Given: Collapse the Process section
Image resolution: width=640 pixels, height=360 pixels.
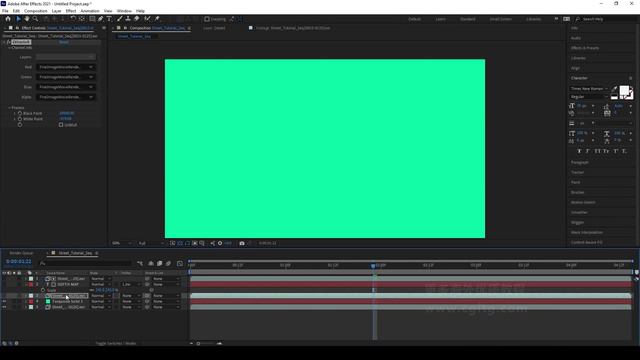Looking at the screenshot, I should [9, 108].
